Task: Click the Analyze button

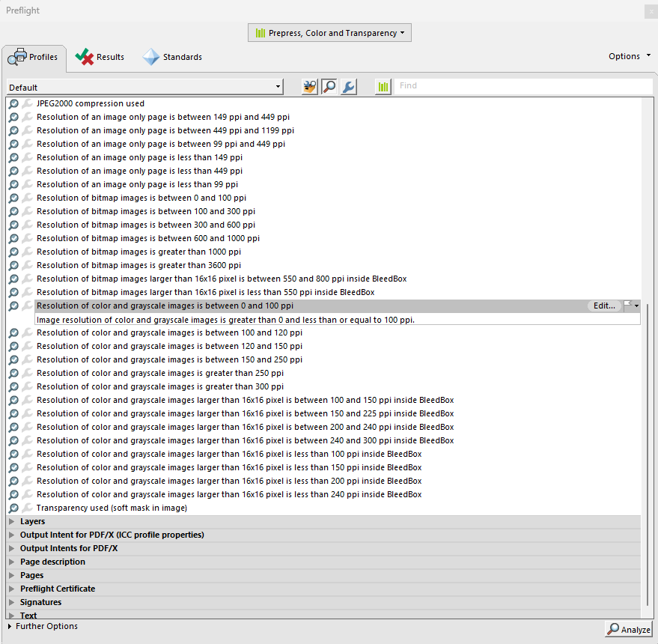Action: pos(629,629)
